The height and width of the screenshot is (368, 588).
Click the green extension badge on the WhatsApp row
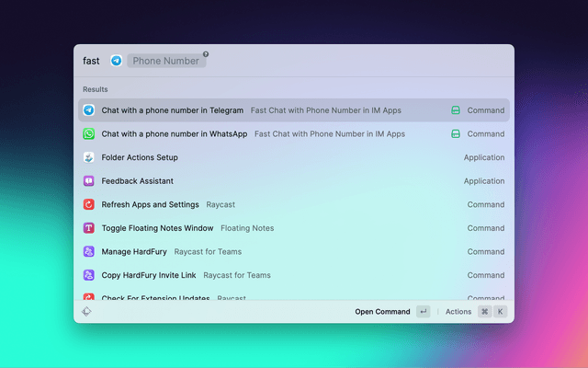455,134
